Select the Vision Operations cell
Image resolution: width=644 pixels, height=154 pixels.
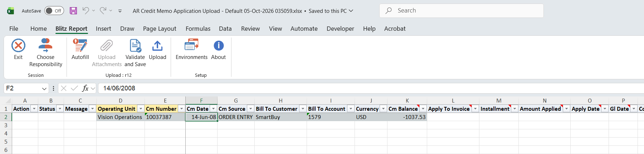click(x=121, y=117)
